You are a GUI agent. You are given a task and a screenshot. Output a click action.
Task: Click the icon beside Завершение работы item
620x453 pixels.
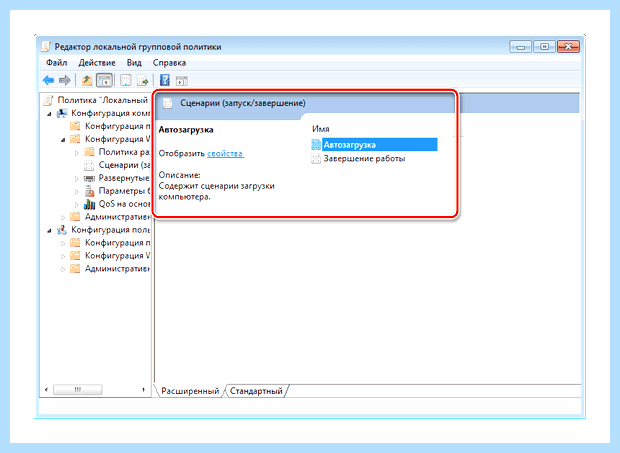316,159
